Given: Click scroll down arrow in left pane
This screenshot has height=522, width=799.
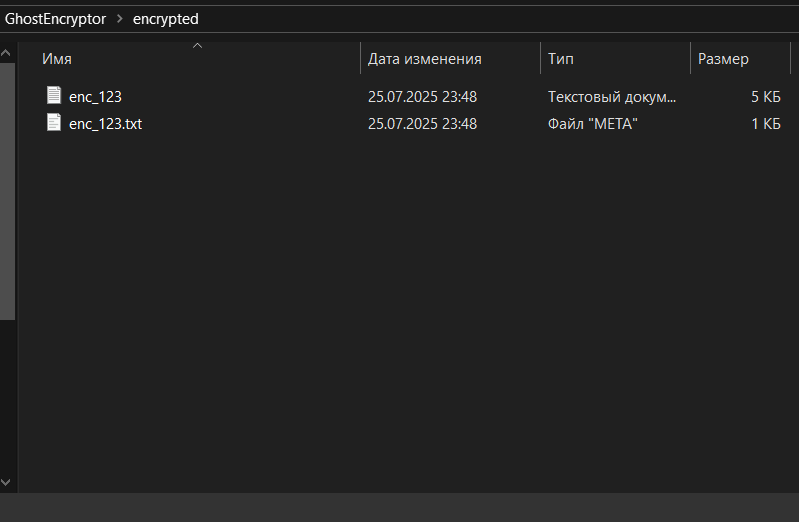Looking at the screenshot, I should pos(6,482).
